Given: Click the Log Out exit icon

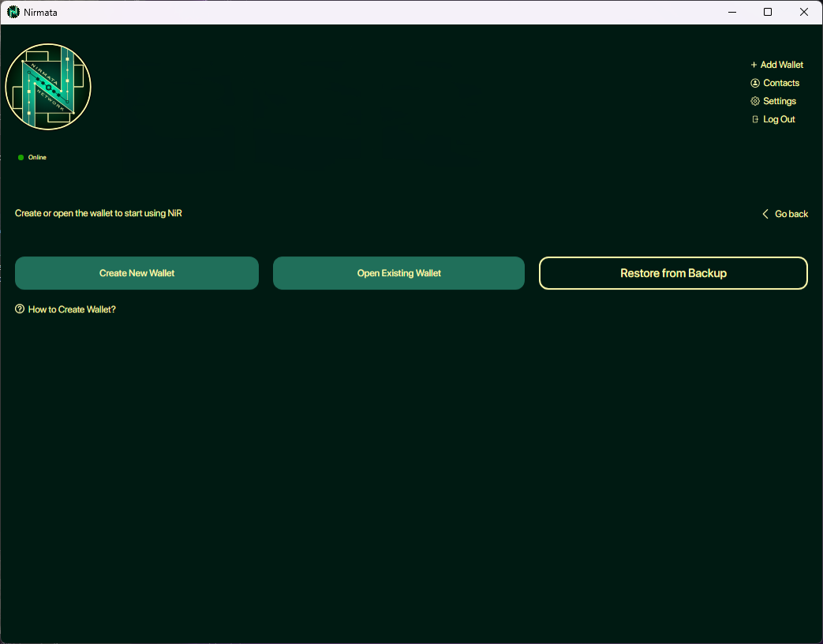Looking at the screenshot, I should pyautogui.click(x=754, y=118).
